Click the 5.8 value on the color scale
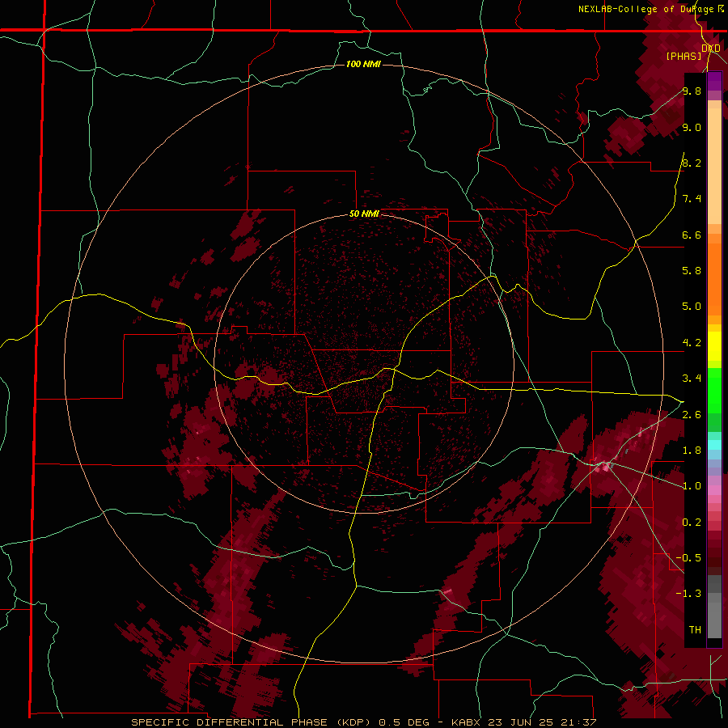The height and width of the screenshot is (728, 728). click(x=692, y=271)
